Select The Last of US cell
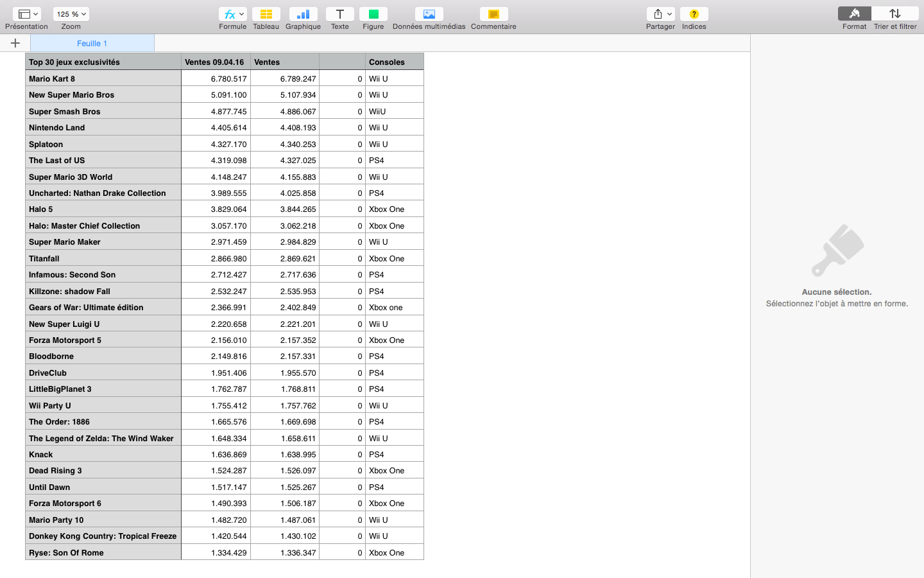This screenshot has height=578, width=924. [x=103, y=160]
